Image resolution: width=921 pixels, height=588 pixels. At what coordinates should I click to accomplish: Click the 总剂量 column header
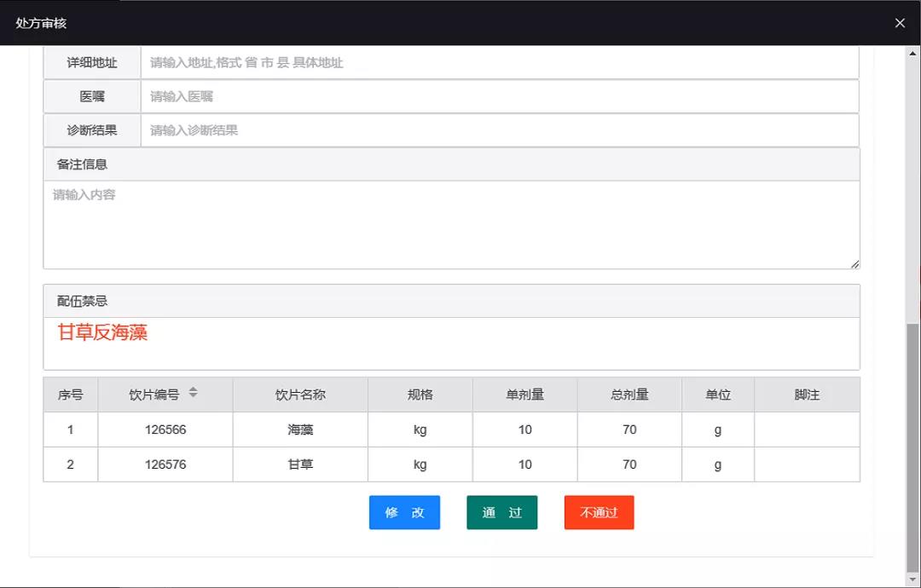(629, 395)
